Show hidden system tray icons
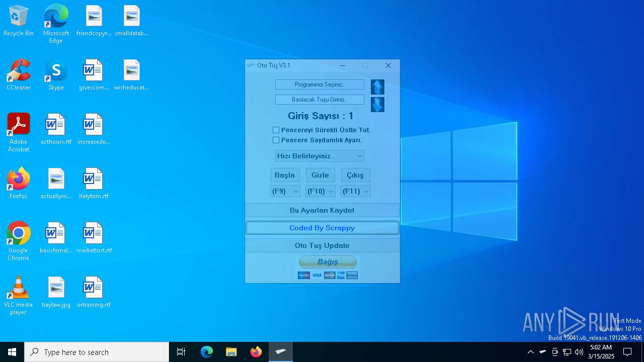644x362 pixels. 530,352
